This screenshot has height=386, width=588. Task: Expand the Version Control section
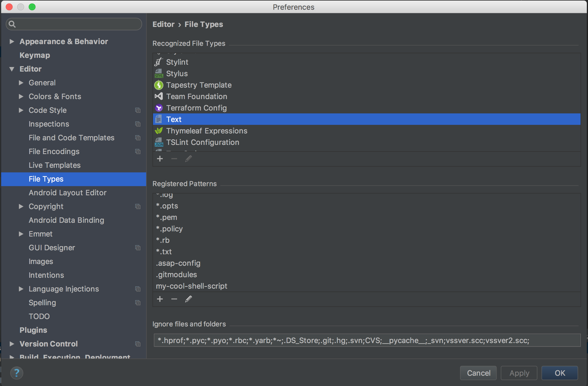(x=12, y=344)
